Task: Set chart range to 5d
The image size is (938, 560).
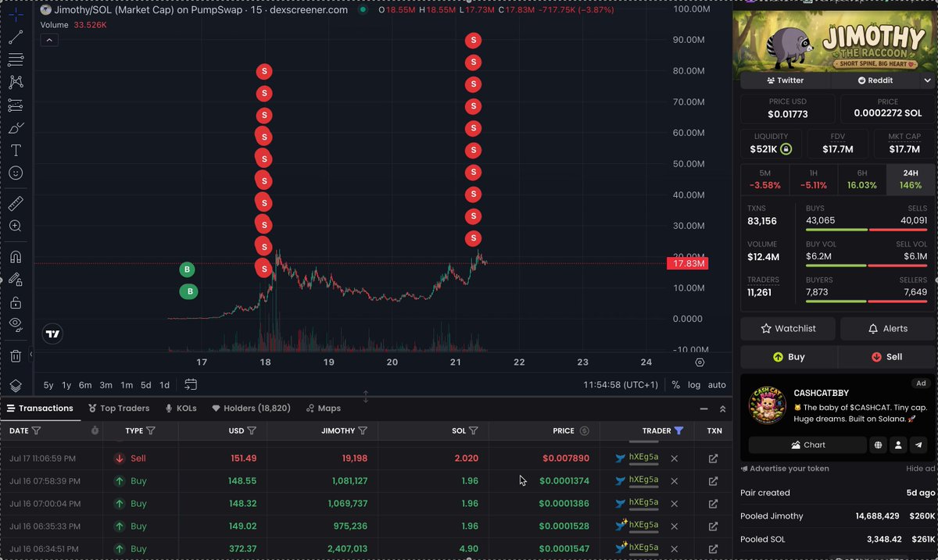Action: point(146,385)
